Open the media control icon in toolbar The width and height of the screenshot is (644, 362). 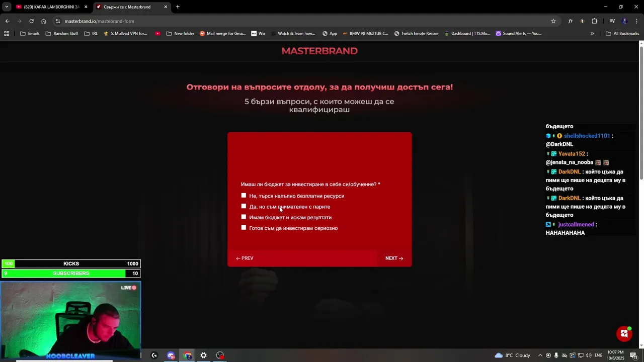612,21
